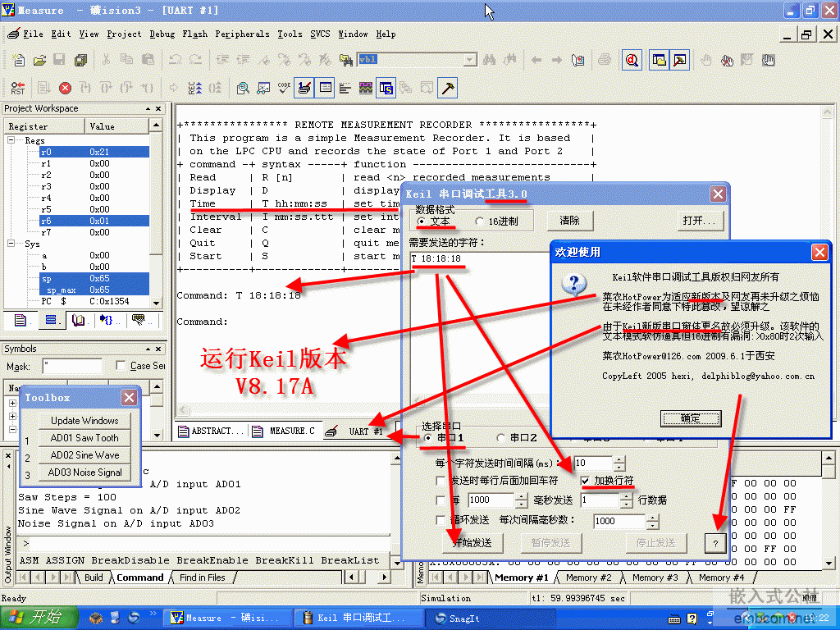The height and width of the screenshot is (630, 840).
Task: Uncheck the 加换行符 checkbox
Action: [585, 481]
